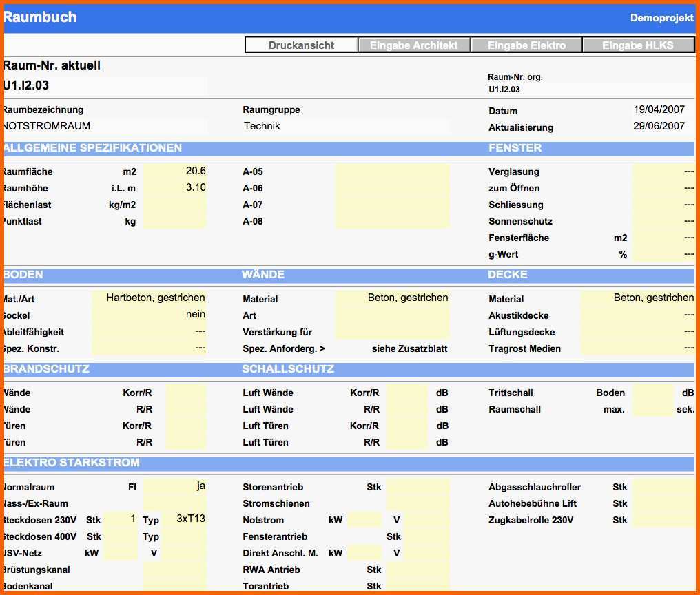Select the Decke Material field
Viewport: 700px width, 595px height.
[x=637, y=298]
